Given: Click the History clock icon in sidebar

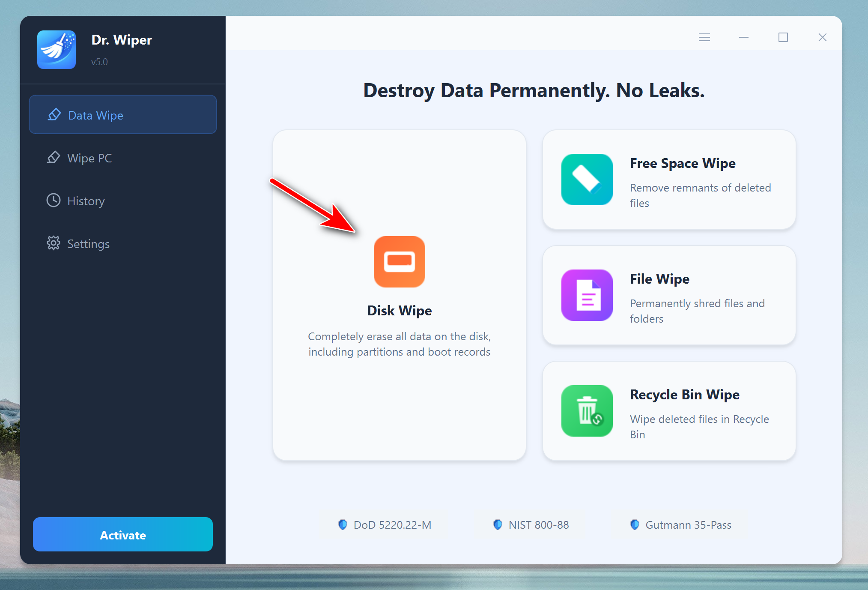Looking at the screenshot, I should click(x=54, y=201).
